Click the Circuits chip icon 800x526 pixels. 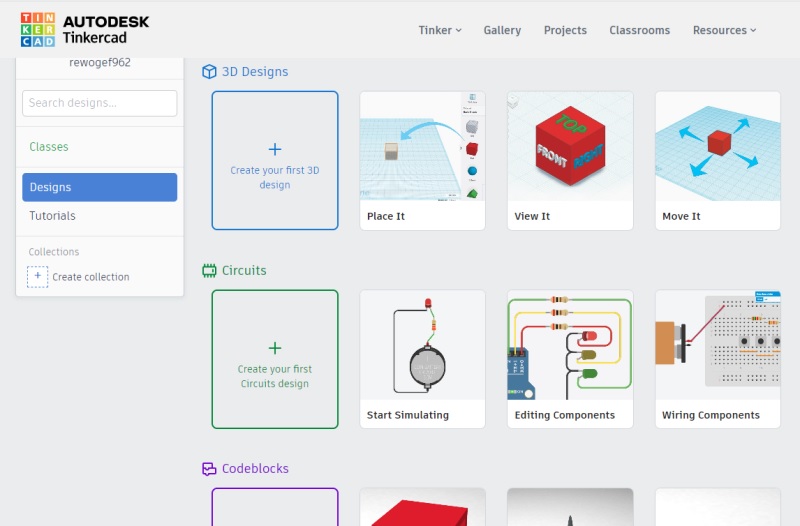209,270
